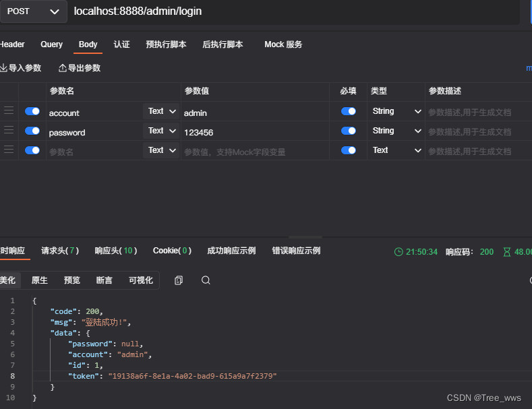The width and height of the screenshot is (532, 409).
Task: Click drag-handle icon of password row
Action: point(9,130)
